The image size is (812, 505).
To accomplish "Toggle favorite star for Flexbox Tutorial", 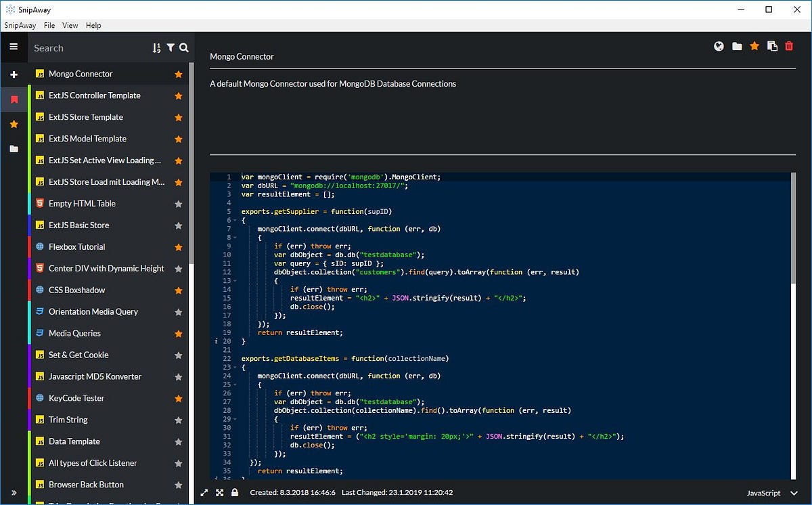I will pyautogui.click(x=179, y=247).
